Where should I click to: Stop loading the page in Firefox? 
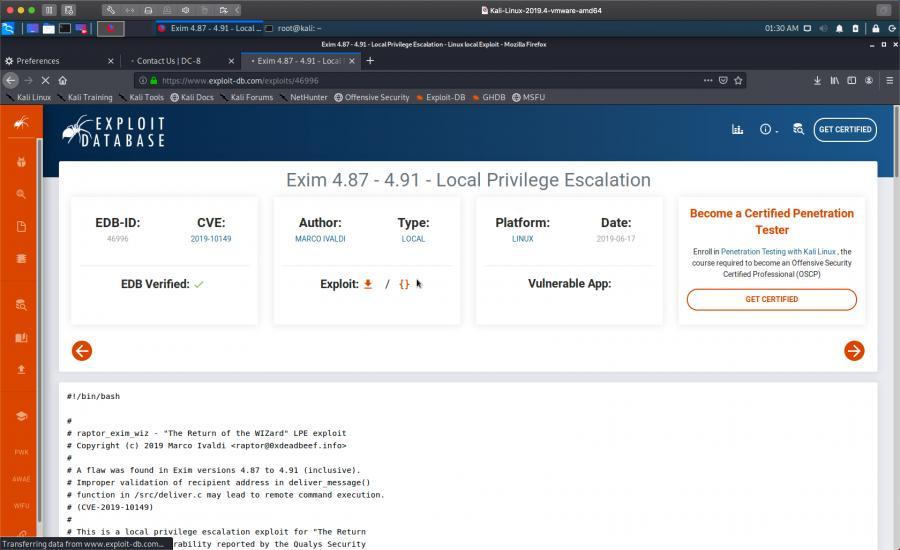45,80
